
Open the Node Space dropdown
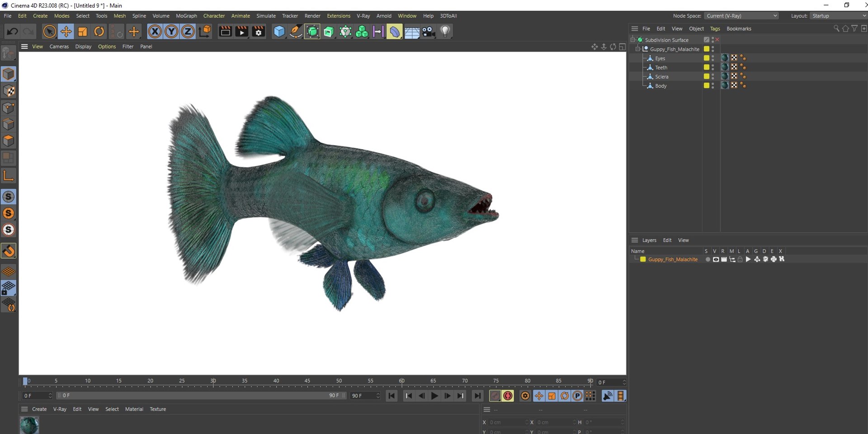[741, 16]
